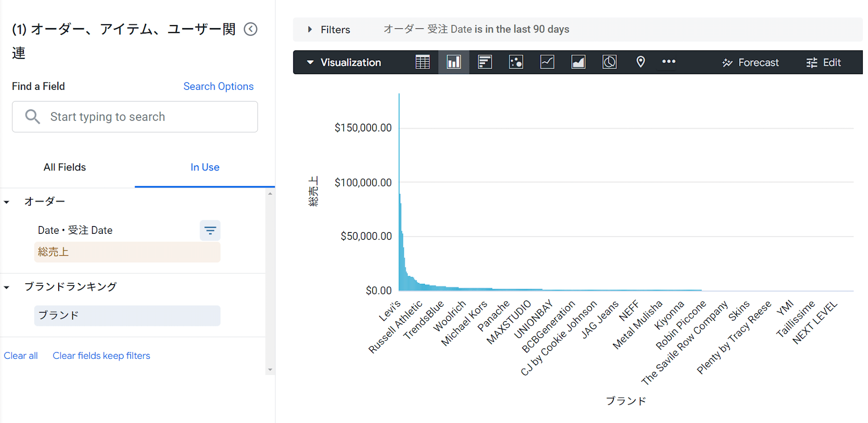Click the Robin Piccone axis label
Image resolution: width=868 pixels, height=423 pixels.
click(x=681, y=325)
